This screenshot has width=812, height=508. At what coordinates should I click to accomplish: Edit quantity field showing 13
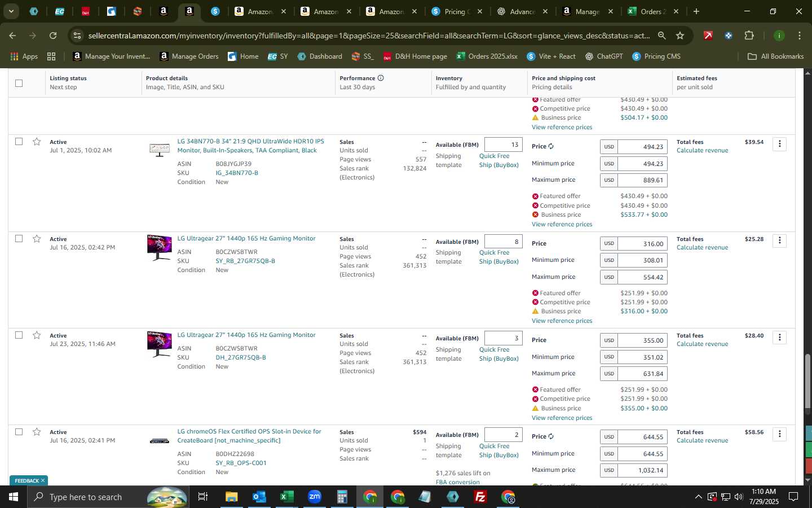click(503, 144)
